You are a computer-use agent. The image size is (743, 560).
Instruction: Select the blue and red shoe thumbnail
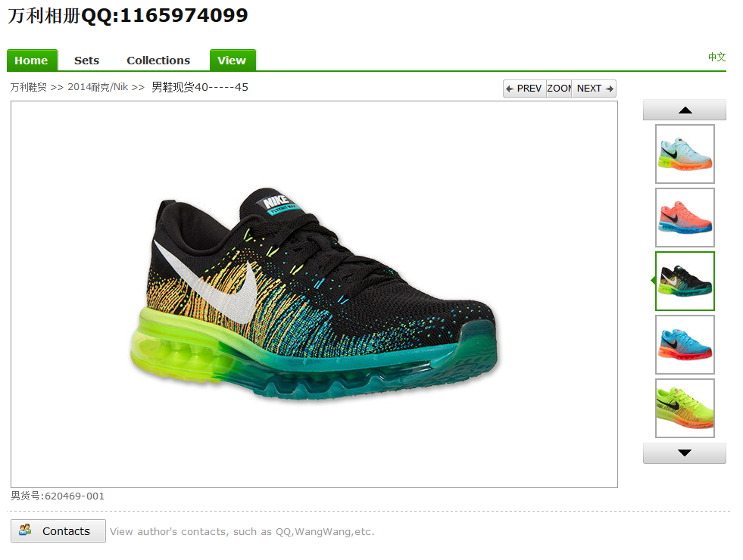click(x=685, y=344)
